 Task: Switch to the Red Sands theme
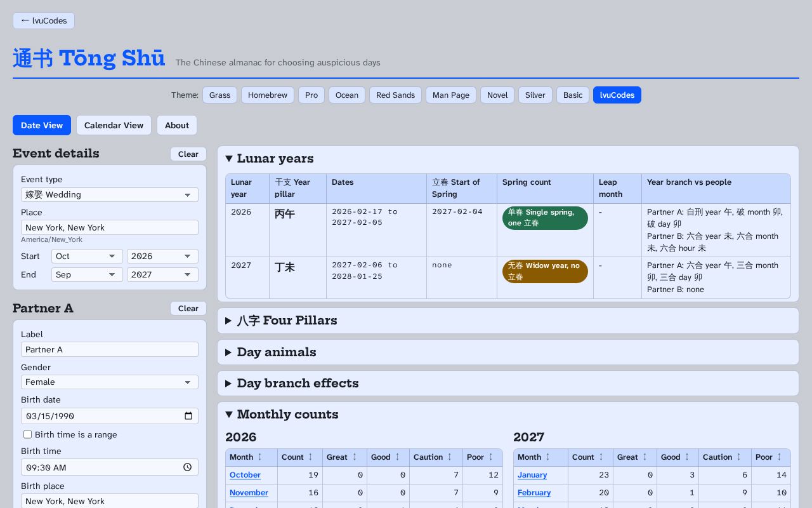(x=395, y=95)
